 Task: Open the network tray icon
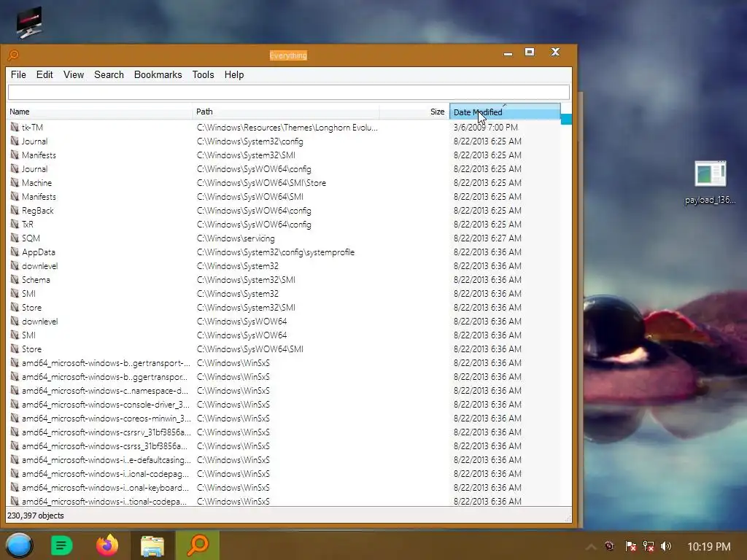pos(649,546)
